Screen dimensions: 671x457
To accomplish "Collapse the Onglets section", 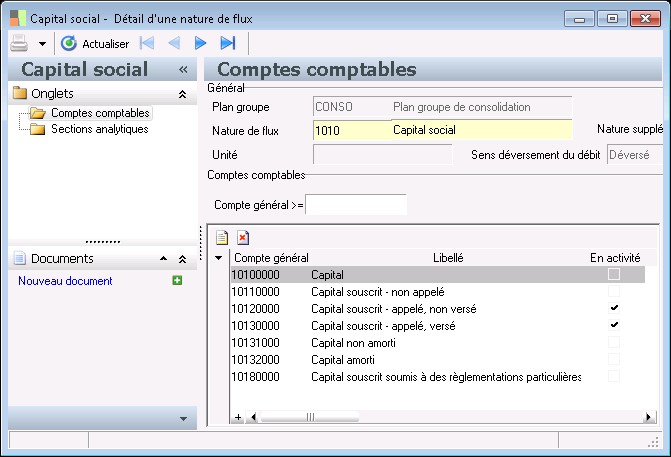I will click(182, 94).
